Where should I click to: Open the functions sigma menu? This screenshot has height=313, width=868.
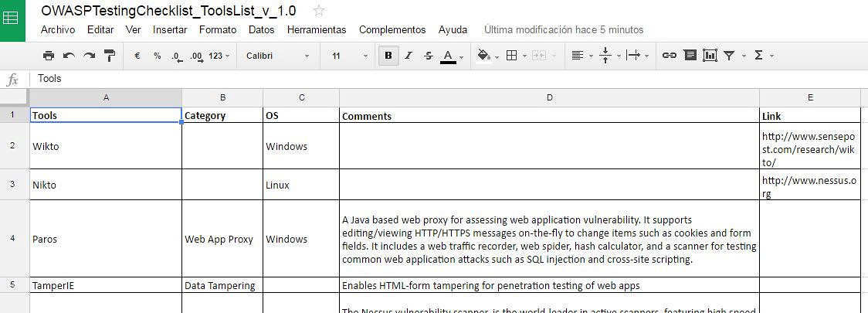point(758,56)
